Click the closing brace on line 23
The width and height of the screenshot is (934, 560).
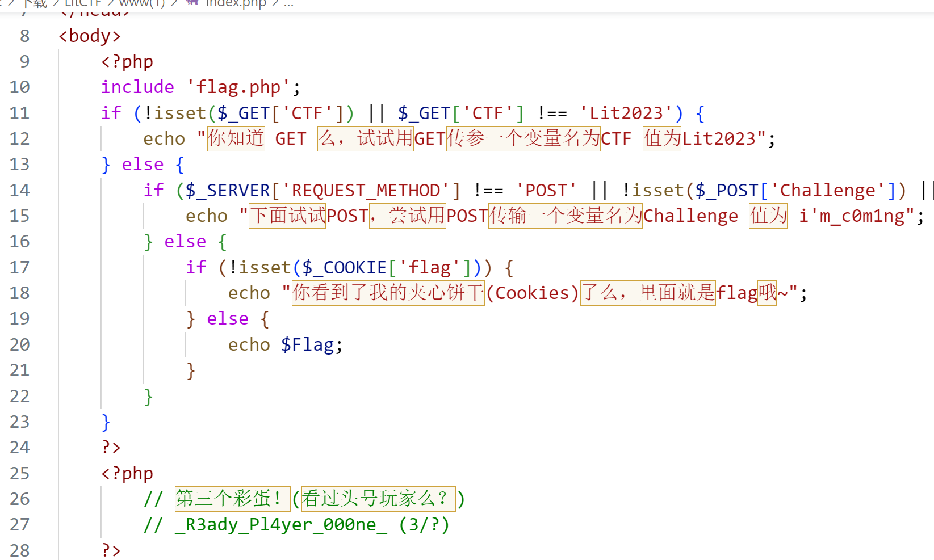(106, 422)
